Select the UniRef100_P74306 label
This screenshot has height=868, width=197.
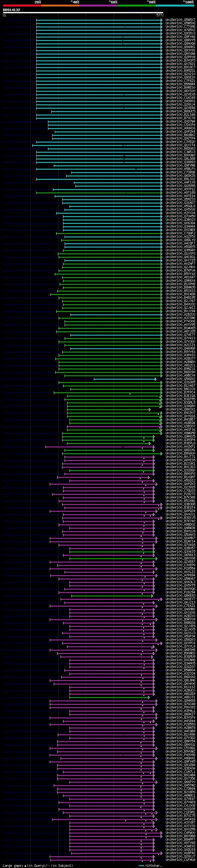(180, 321)
